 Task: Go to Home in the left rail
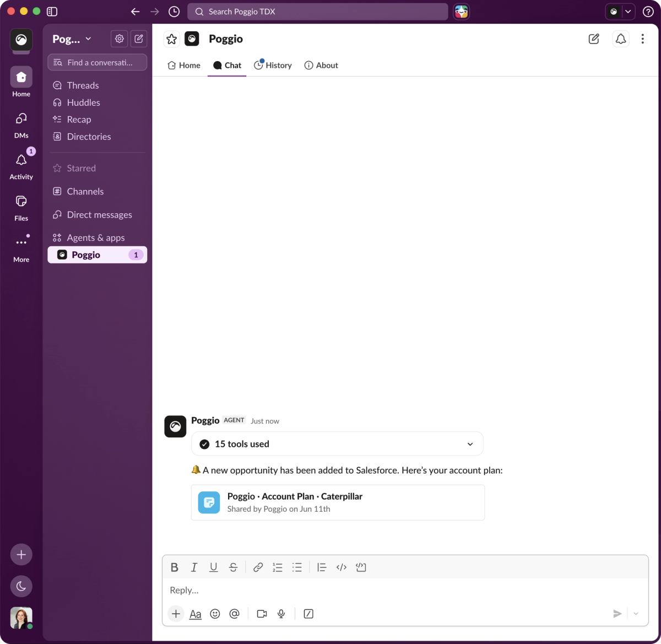point(21,83)
